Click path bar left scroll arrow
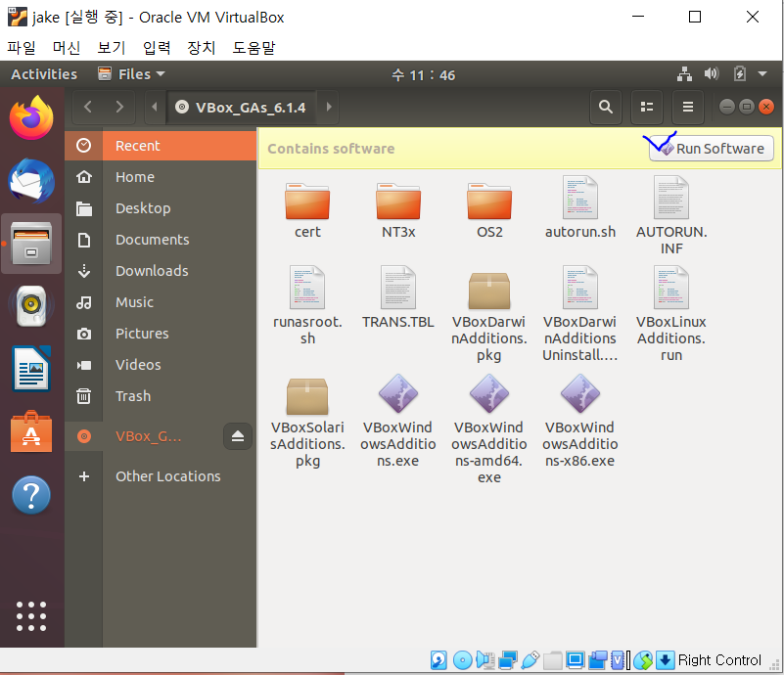 click(x=155, y=107)
